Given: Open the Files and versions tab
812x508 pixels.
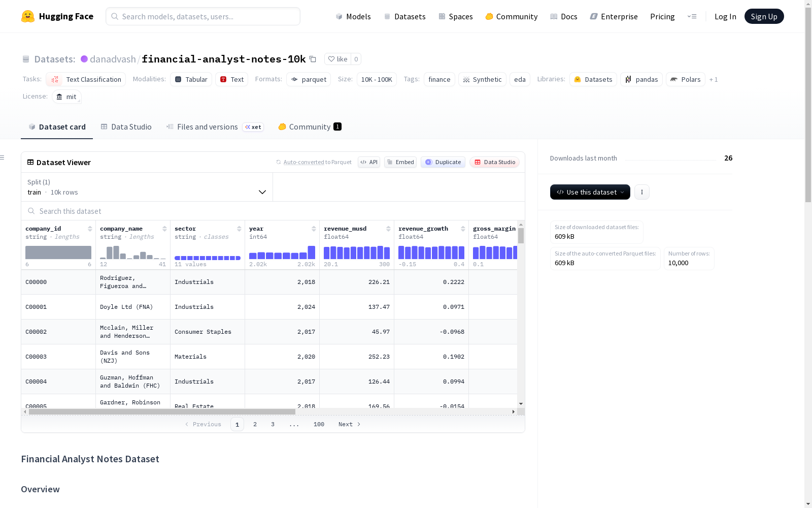Looking at the screenshot, I should (215, 127).
